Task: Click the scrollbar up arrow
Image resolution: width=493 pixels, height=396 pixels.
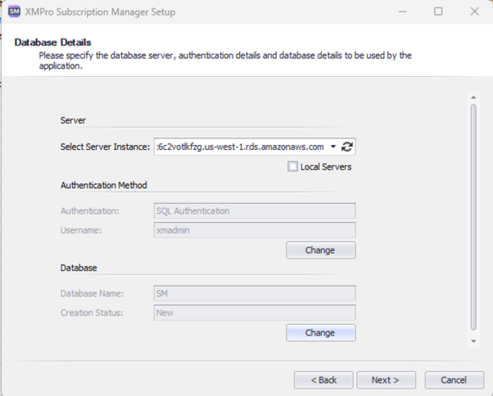Action: 473,98
